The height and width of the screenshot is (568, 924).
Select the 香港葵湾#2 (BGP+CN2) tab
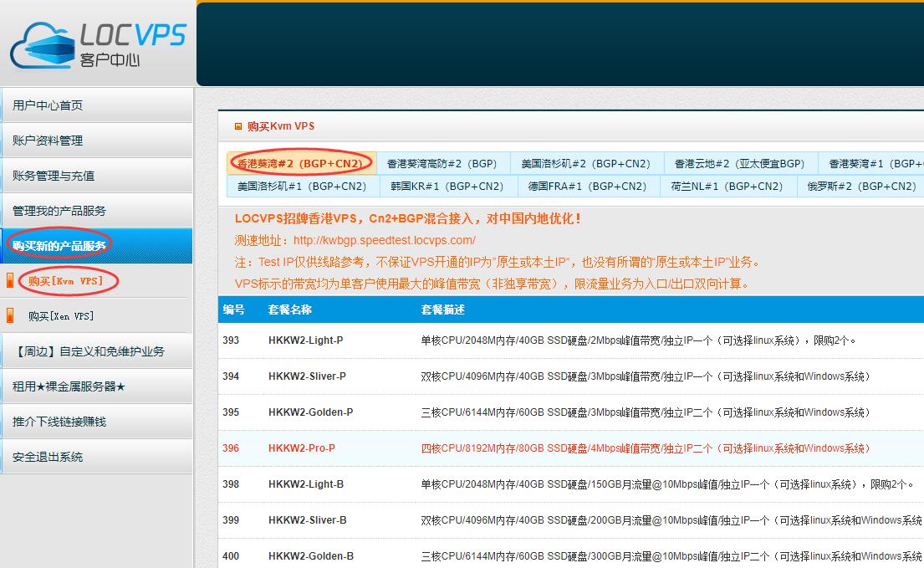click(301, 163)
